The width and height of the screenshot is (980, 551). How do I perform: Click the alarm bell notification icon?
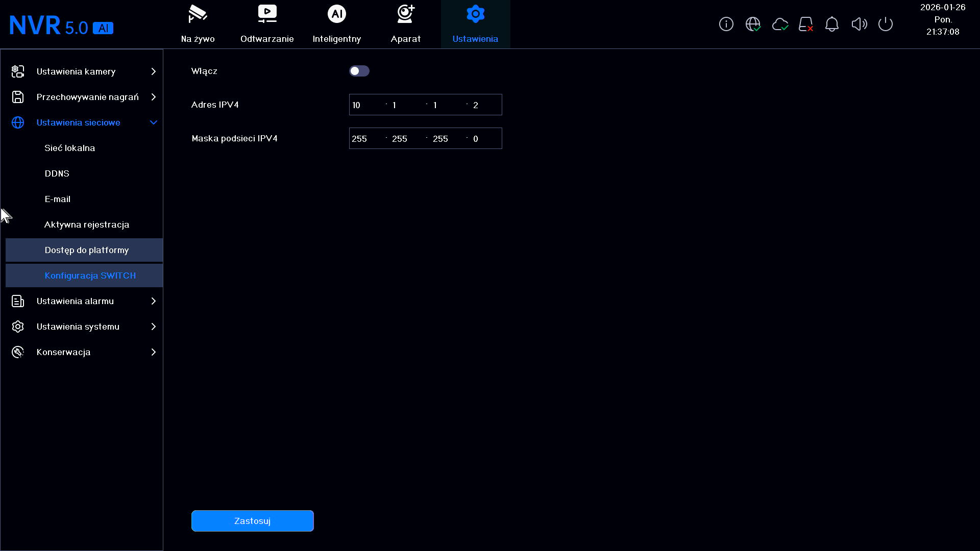click(x=832, y=24)
